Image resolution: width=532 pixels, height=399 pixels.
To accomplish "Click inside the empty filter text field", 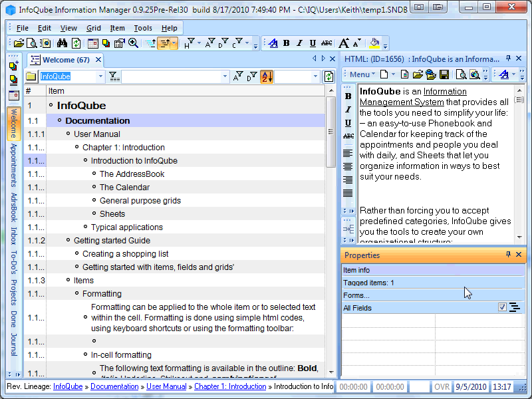I will pos(172,76).
